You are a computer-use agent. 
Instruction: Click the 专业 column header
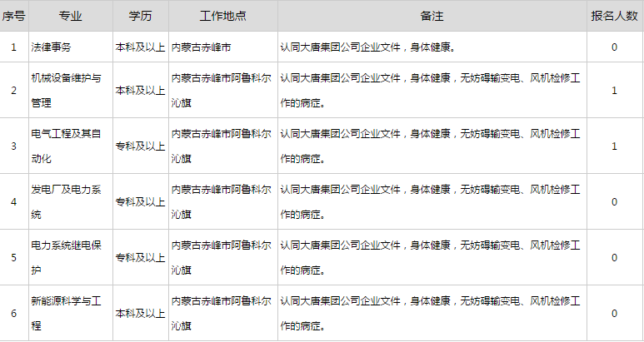70,16
